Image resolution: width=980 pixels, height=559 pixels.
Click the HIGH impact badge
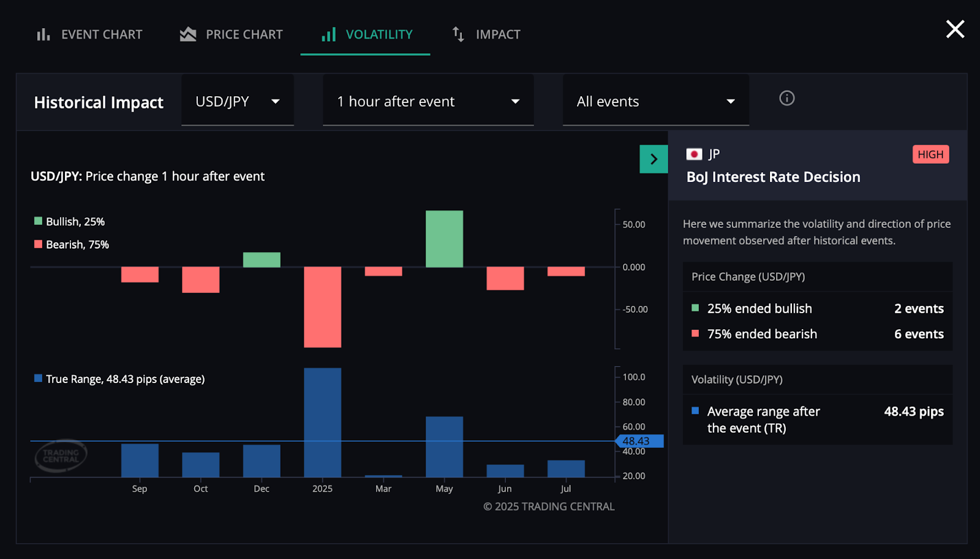click(930, 154)
